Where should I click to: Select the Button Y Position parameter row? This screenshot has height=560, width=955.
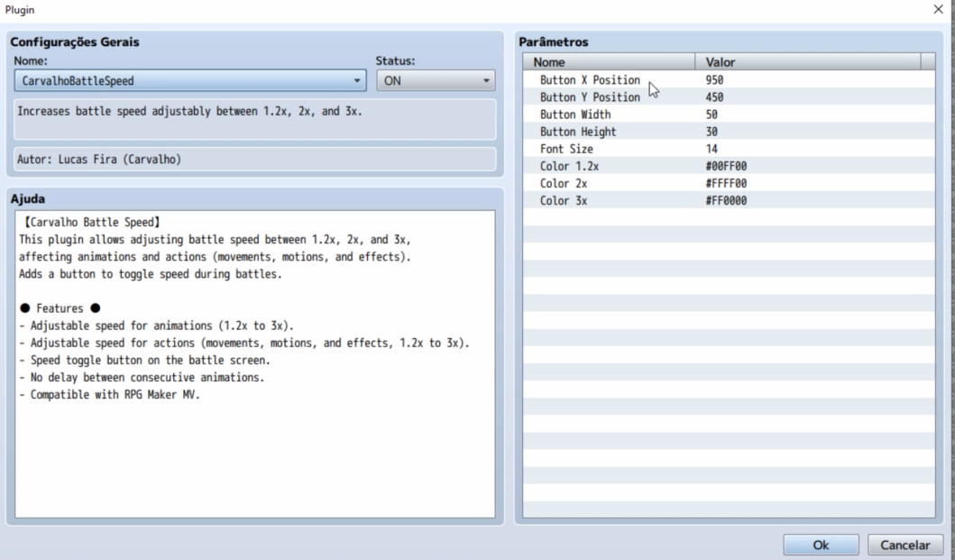(x=729, y=96)
